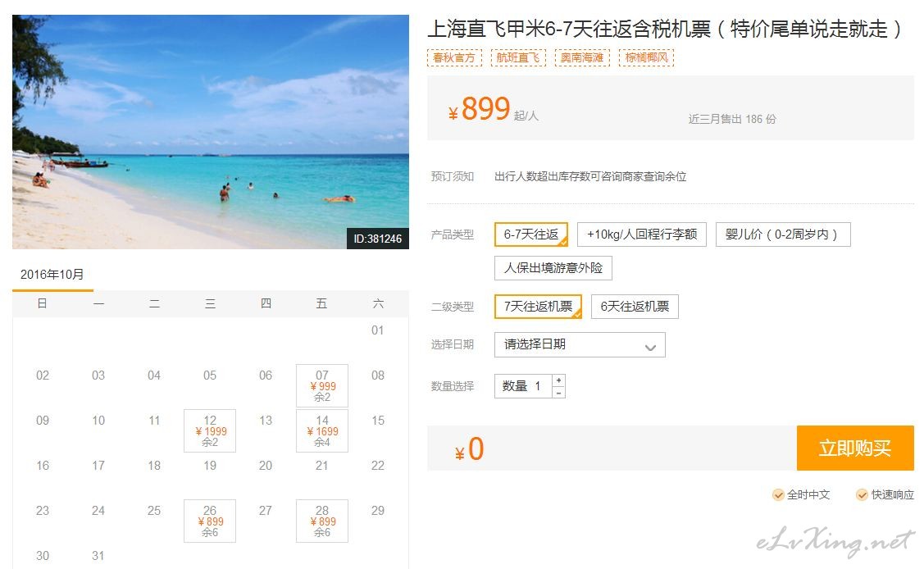The image size is (924, 569).
Task: Pick October 14 priced ¥1699
Action: [x=321, y=431]
